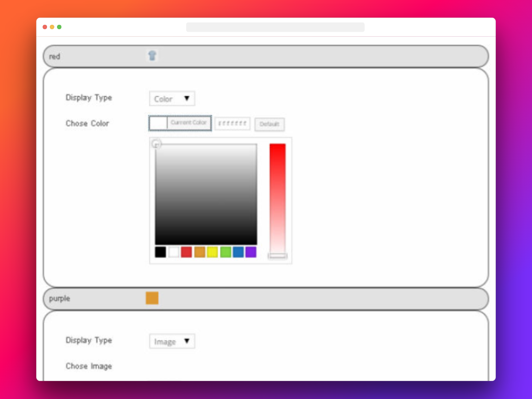The image size is (532, 399).
Task: Click the Current Color preview box
Action: point(180,123)
